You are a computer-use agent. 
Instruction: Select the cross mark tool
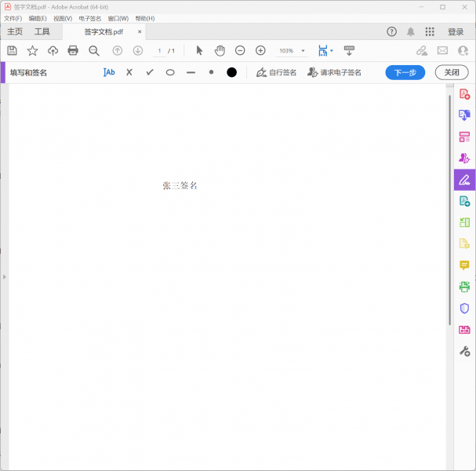click(129, 72)
